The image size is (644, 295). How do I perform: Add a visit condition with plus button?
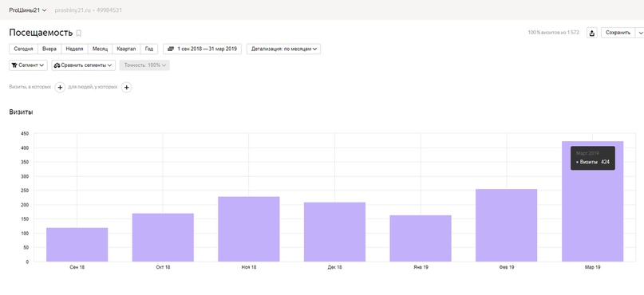pyautogui.click(x=60, y=88)
